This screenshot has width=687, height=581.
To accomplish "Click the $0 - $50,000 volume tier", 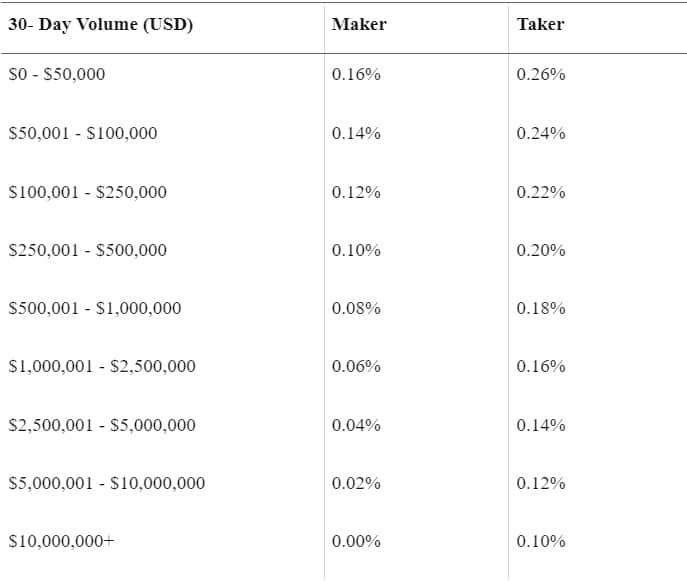I will click(x=57, y=74).
